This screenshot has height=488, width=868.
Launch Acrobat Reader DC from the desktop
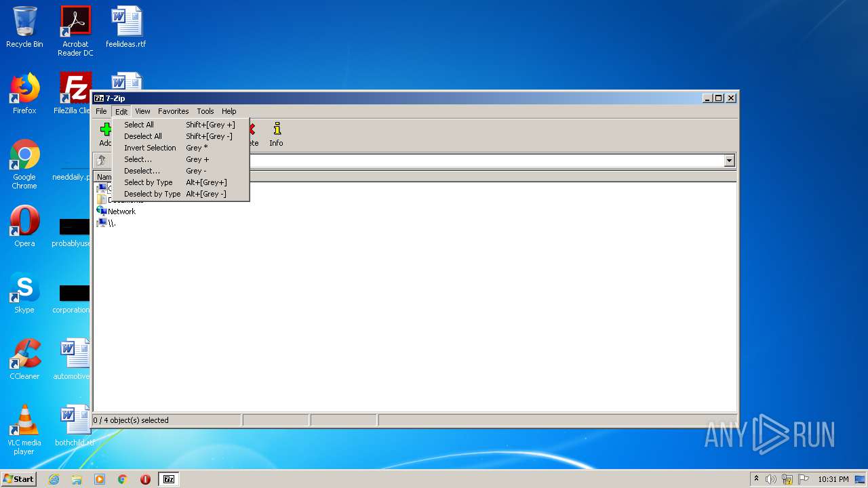75,31
